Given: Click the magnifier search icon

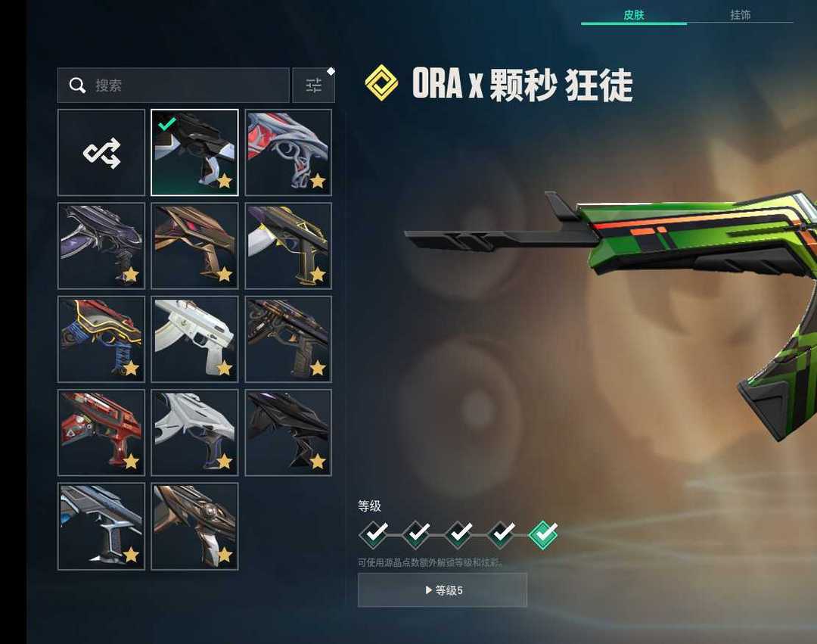Looking at the screenshot, I should click(x=77, y=86).
